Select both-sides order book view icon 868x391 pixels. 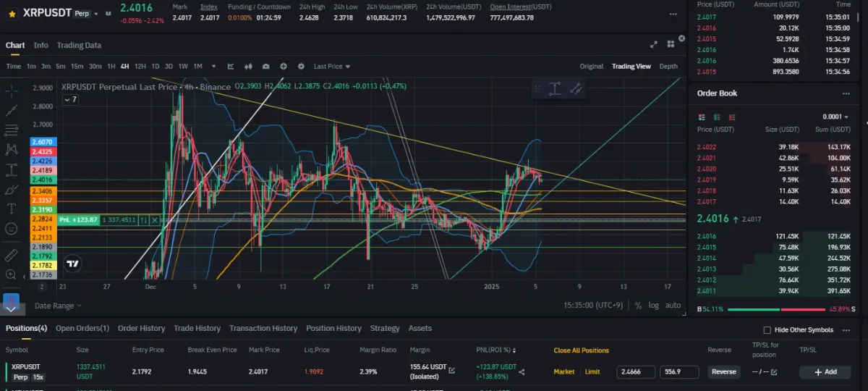click(702, 117)
